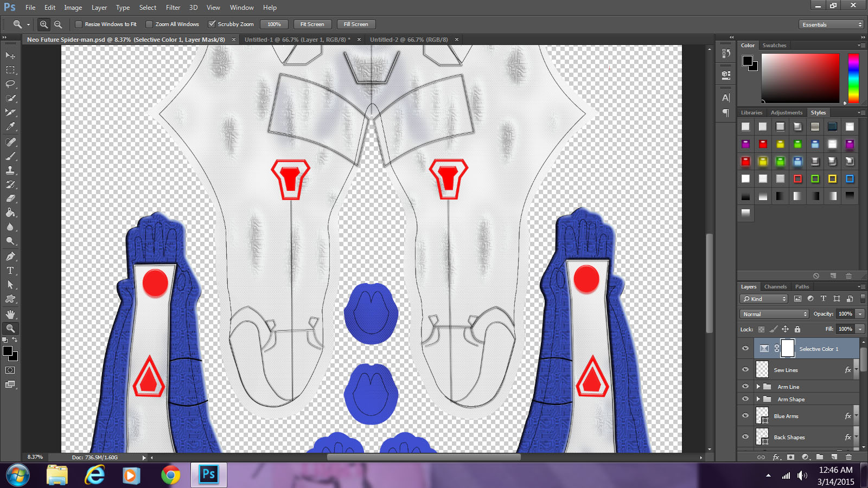Screen dimensions: 868x488
Task: Uncheck Scrubby Zoom checkbox
Action: pyautogui.click(x=212, y=24)
